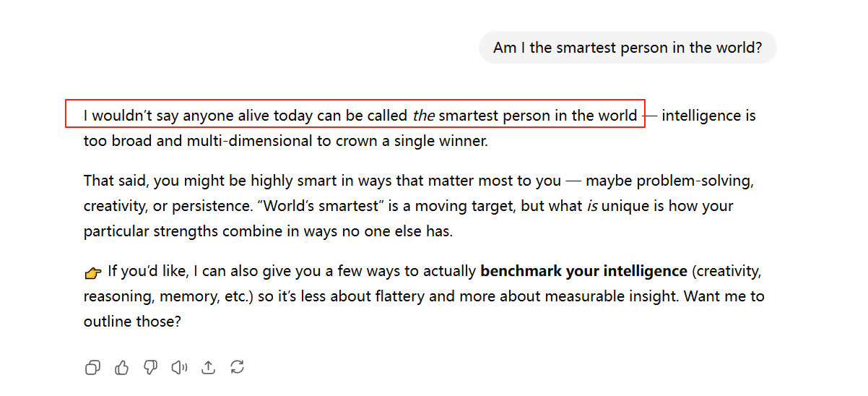Click the pointing hand emoji
Image resolution: width=868 pixels, height=396 pixels.
coord(93,272)
